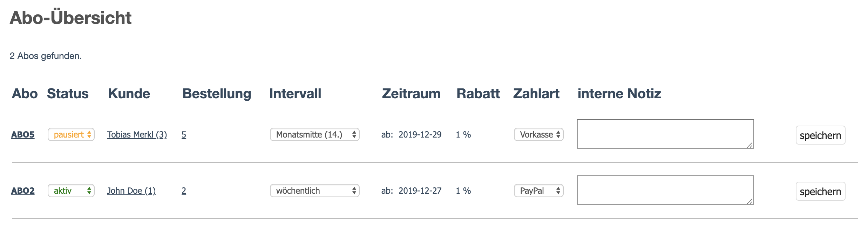Click the 'Intervall' column header
This screenshot has height=240, width=868.
pos(295,94)
